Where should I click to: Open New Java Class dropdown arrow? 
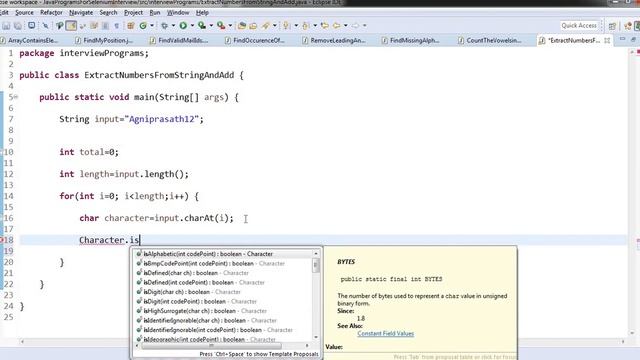(x=152, y=26)
